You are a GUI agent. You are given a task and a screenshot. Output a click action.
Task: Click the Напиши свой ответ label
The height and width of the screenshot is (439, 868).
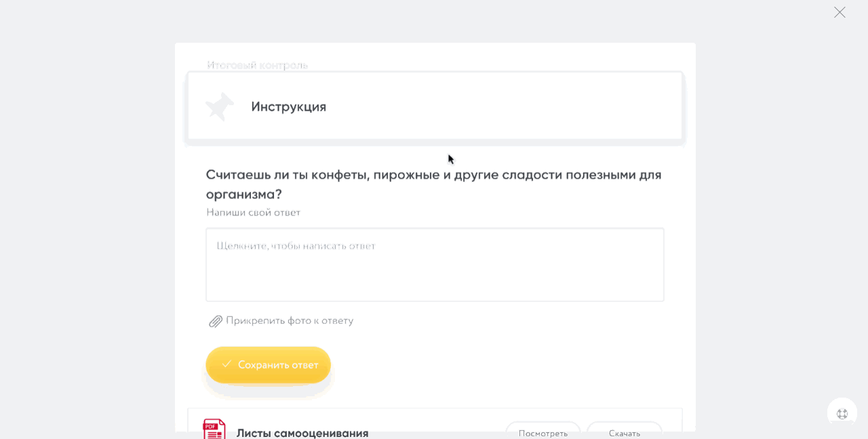click(254, 212)
